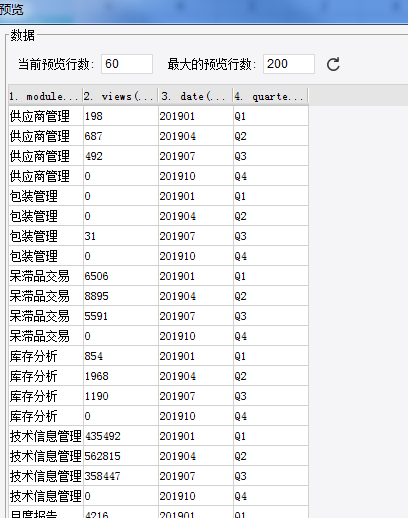Image resolution: width=408 pixels, height=518 pixels.
Task: Click Q1 in the 供应商管理 row
Action: click(271, 116)
